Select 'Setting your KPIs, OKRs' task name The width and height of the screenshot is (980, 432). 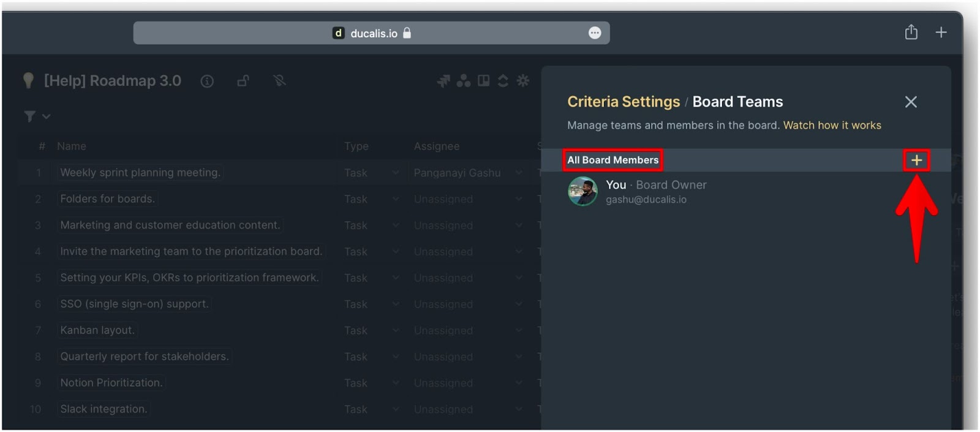coord(189,278)
